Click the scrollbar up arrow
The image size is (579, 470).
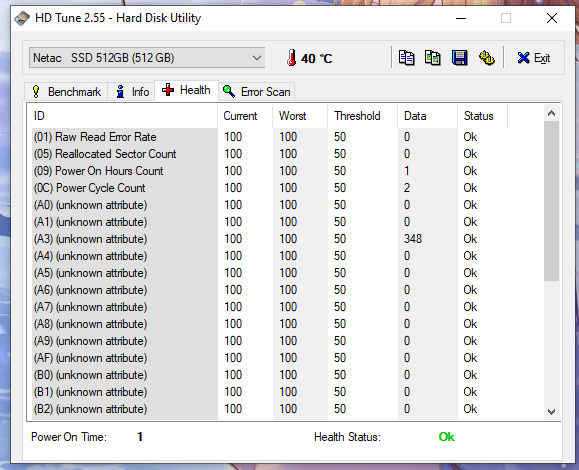[x=551, y=113]
